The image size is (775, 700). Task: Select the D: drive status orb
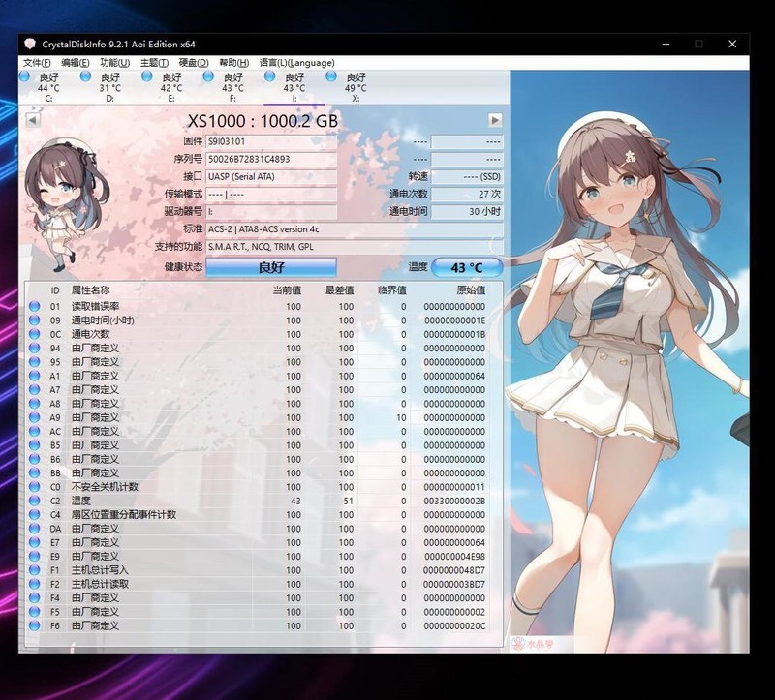[86, 76]
